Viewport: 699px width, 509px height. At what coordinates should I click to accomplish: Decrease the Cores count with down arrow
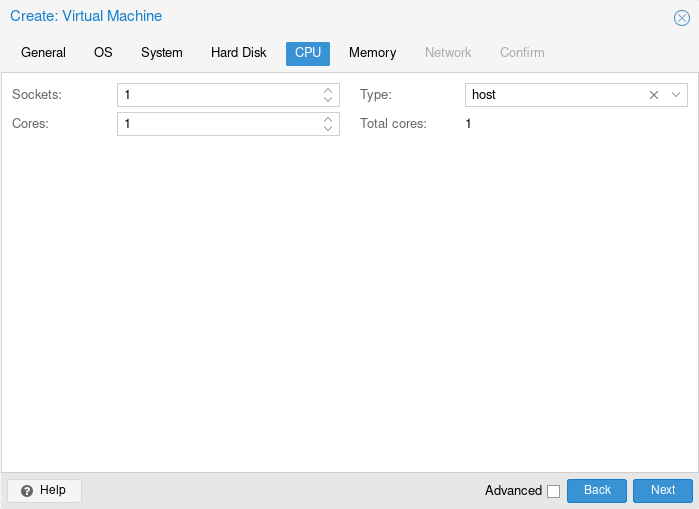pyautogui.click(x=328, y=129)
